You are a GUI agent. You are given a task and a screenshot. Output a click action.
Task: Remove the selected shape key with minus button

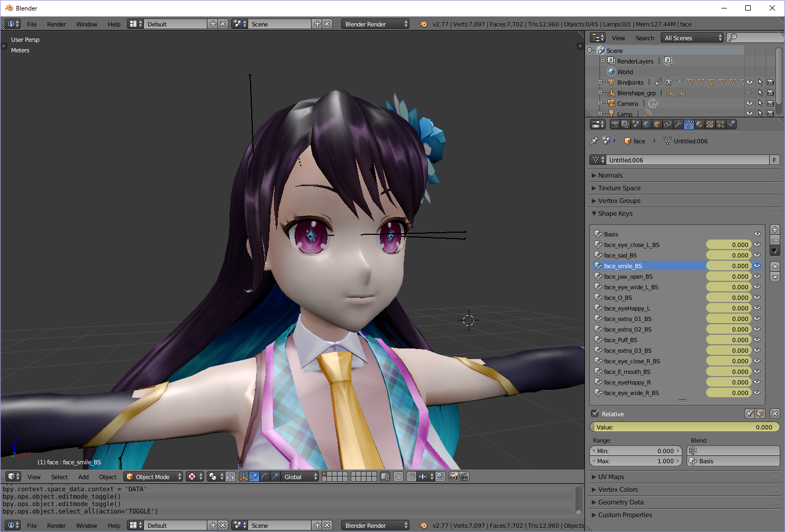[775, 240]
